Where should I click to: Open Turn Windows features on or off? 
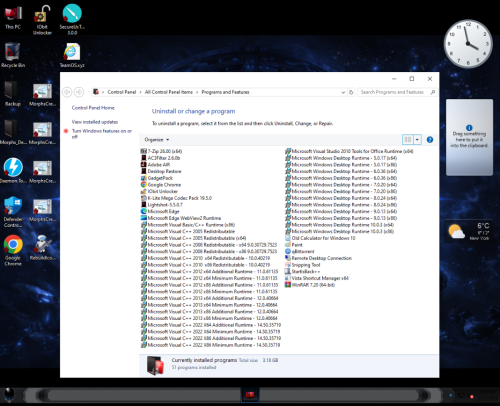click(102, 134)
